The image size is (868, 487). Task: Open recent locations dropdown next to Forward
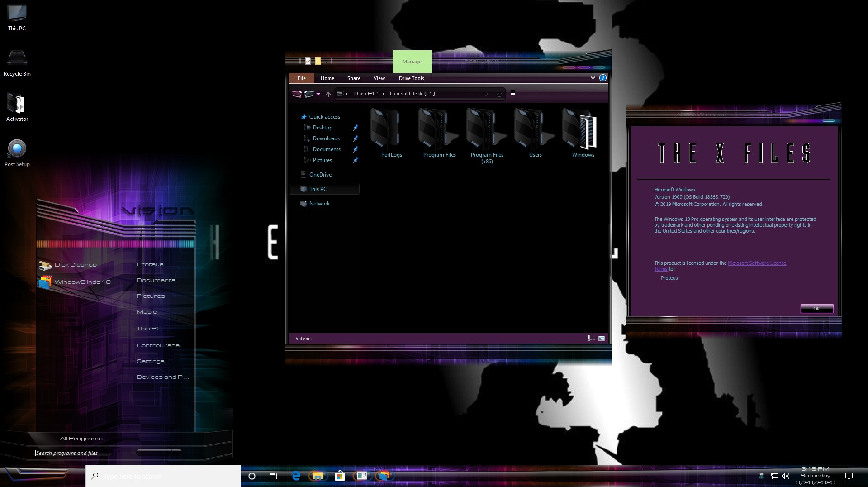(x=318, y=94)
